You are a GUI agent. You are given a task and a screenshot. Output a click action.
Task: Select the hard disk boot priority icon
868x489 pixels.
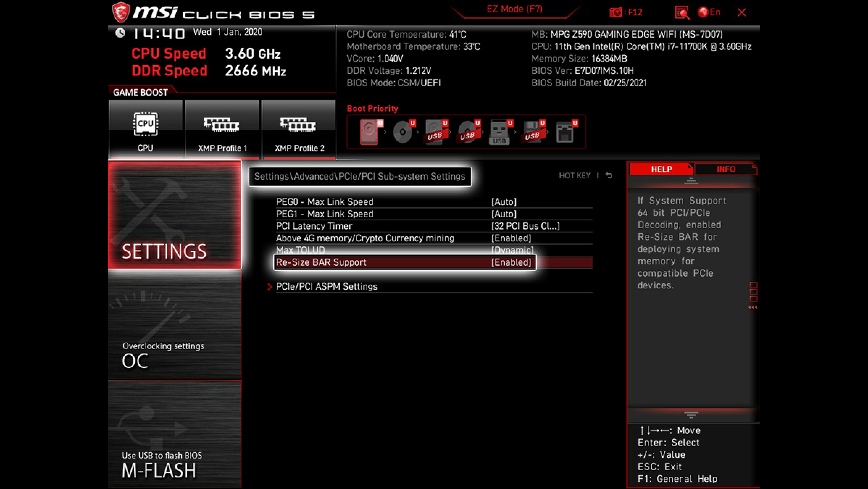click(x=371, y=132)
